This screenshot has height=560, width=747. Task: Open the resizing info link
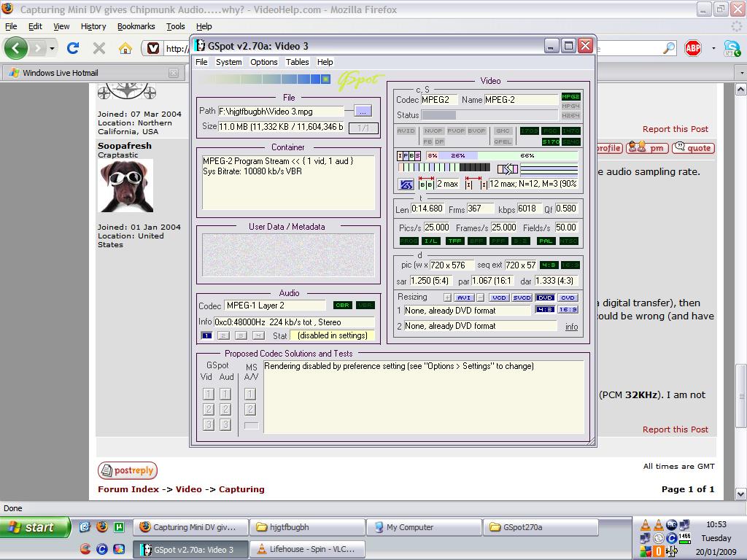(571, 327)
